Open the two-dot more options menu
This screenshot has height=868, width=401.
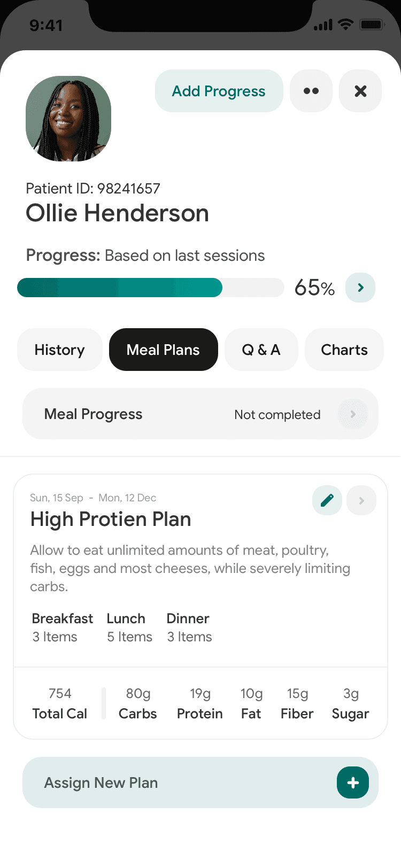pos(311,91)
